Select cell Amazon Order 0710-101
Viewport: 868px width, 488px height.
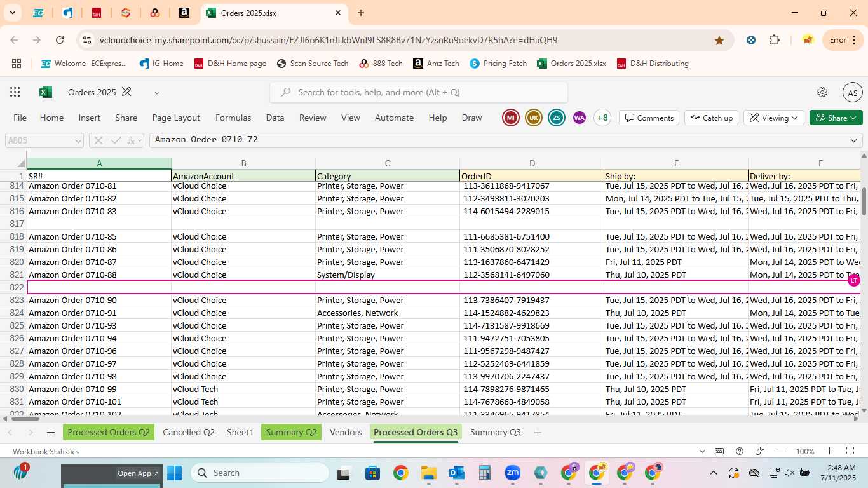point(99,402)
